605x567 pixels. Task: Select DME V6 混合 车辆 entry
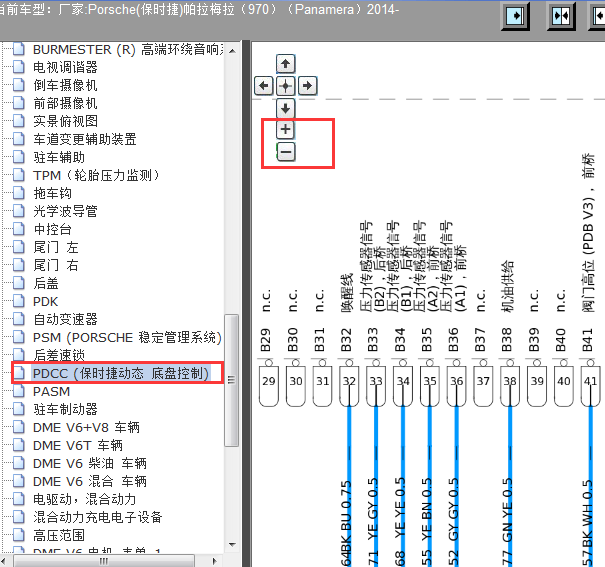pos(90,481)
